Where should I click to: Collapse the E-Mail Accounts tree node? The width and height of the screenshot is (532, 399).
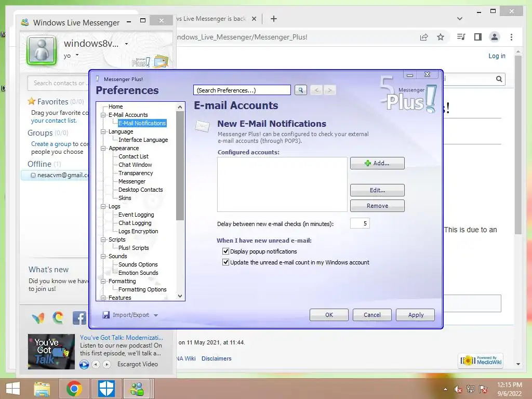pos(103,115)
